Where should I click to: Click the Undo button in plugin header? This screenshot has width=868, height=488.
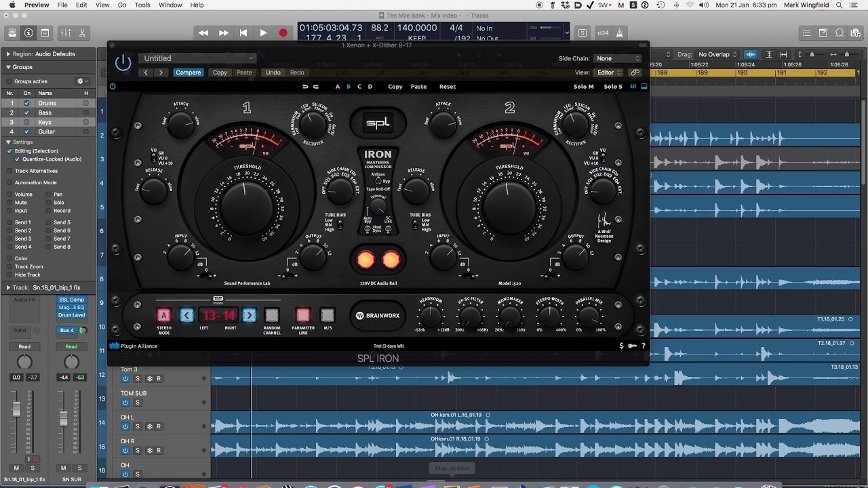(x=273, y=73)
